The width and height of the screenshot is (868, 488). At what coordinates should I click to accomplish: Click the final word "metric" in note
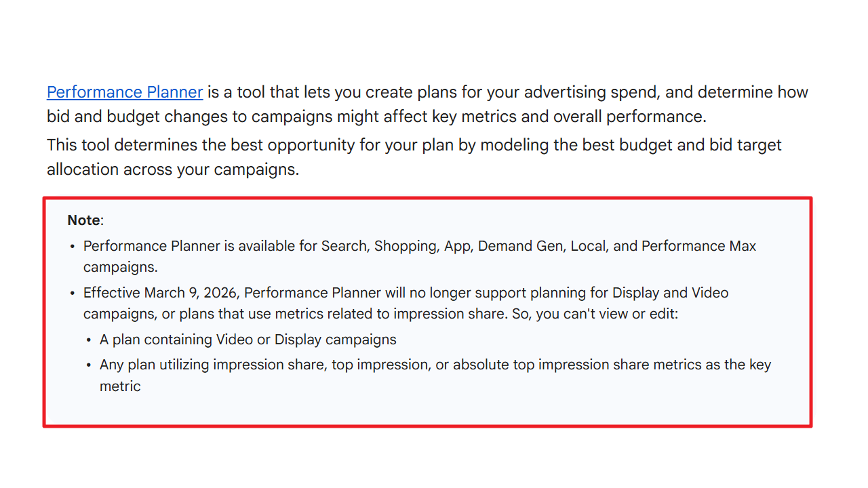tap(120, 386)
